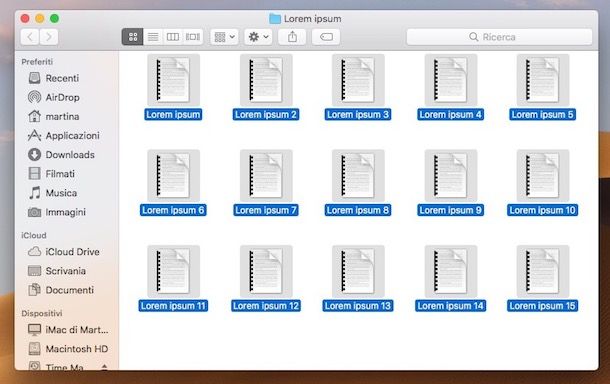Viewport: 610px width, 384px height.
Task: Eject the Time Machine disk
Action: (x=104, y=366)
